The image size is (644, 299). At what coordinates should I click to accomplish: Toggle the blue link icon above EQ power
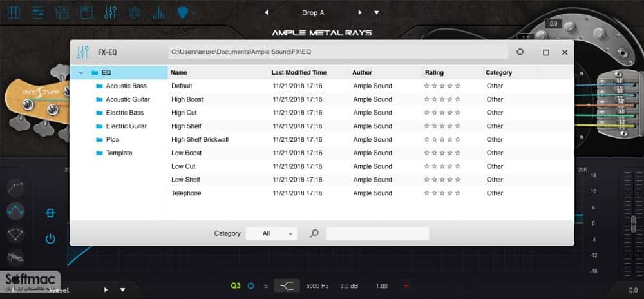point(50,213)
